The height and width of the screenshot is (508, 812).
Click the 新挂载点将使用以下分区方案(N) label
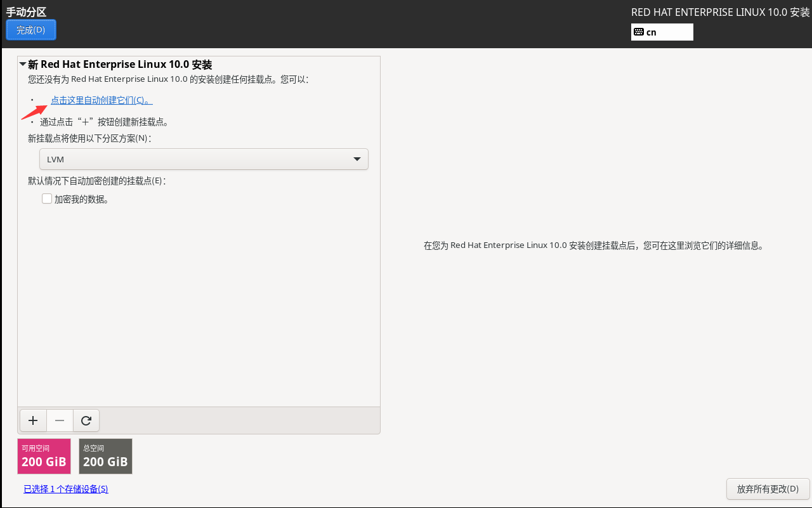(89, 138)
